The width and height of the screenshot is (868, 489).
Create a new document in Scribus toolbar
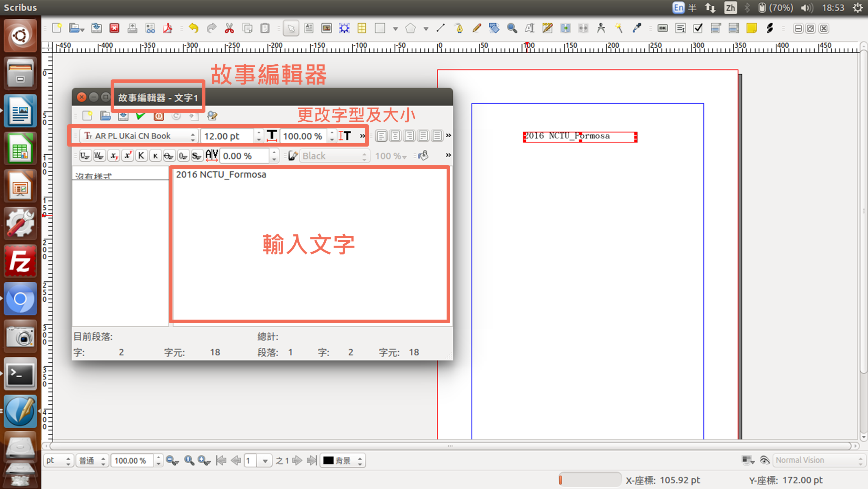pyautogui.click(x=57, y=28)
